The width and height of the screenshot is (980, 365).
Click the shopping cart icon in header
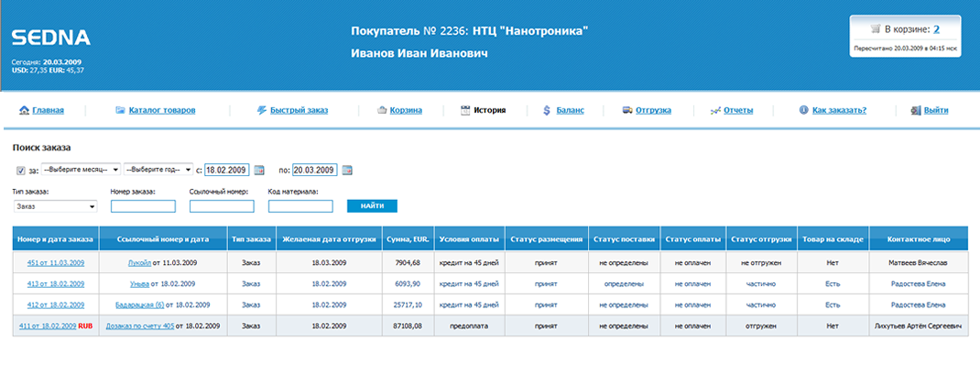coord(876,28)
